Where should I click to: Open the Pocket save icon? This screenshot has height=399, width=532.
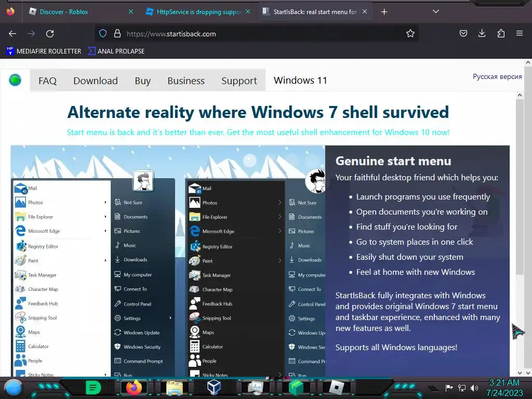click(463, 34)
